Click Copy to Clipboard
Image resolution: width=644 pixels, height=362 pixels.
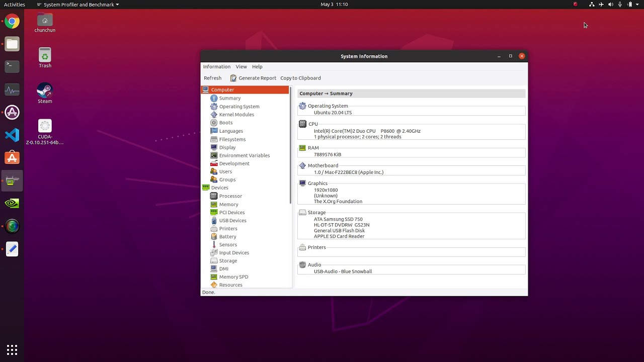pyautogui.click(x=300, y=78)
